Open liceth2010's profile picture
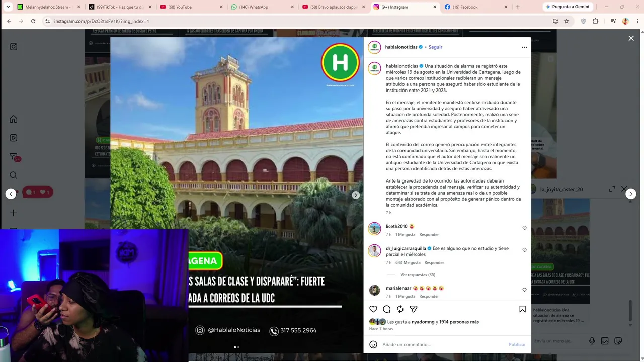 point(374,229)
